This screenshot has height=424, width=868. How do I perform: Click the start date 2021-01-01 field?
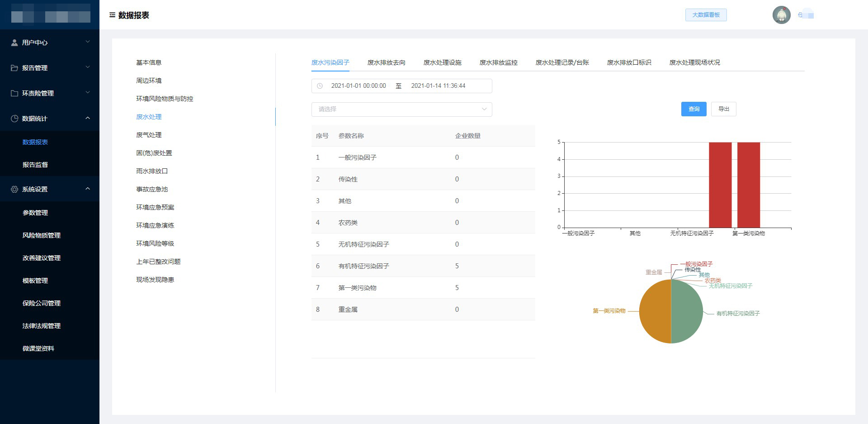[x=359, y=86]
